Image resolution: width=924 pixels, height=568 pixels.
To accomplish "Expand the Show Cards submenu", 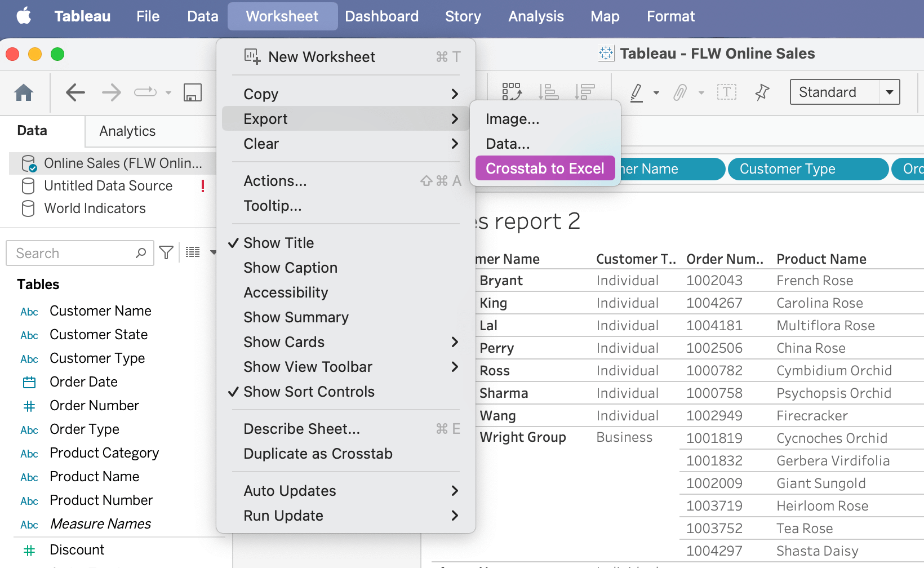I will (x=283, y=341).
